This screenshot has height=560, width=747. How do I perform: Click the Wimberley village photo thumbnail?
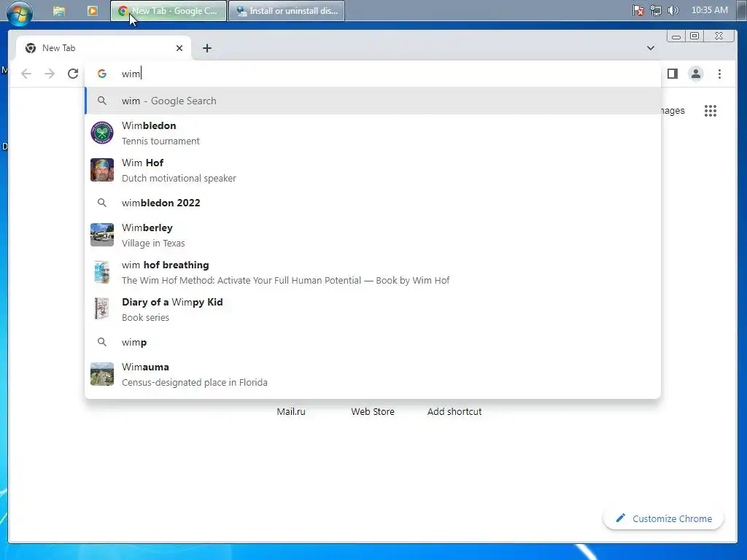pos(102,235)
